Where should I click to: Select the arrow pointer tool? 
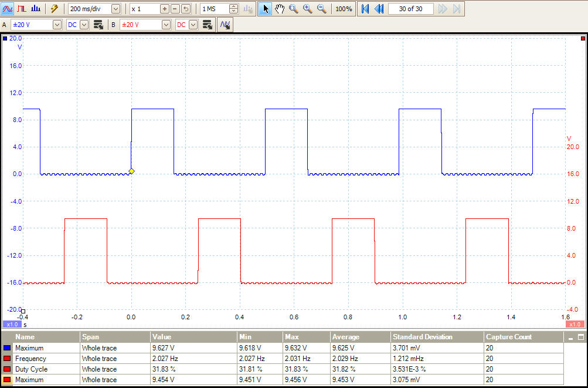[266, 9]
